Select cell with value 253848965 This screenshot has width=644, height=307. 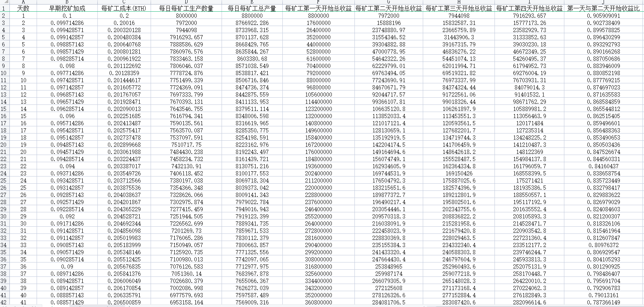coord(388,266)
